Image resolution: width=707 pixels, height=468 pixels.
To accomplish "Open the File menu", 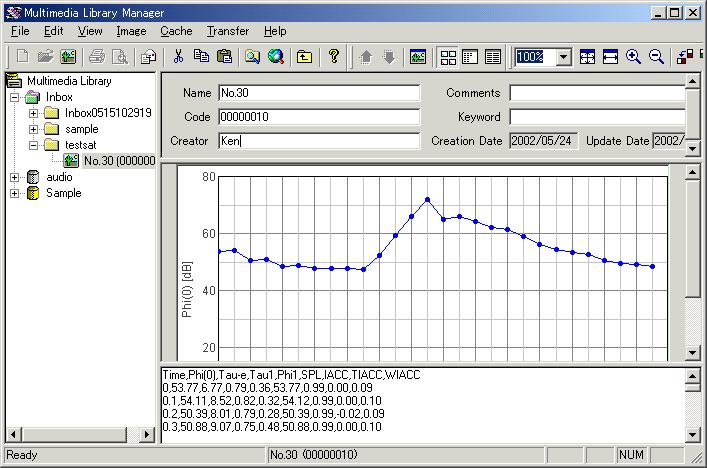I will tap(20, 31).
